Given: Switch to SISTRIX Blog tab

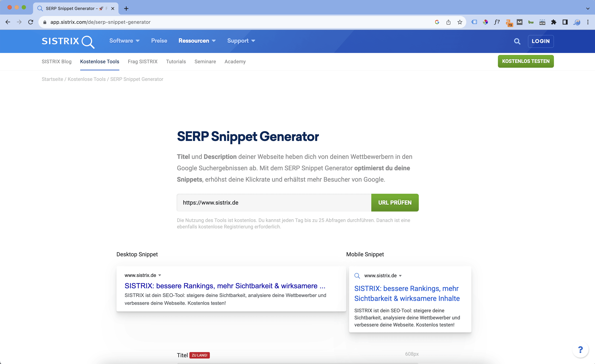Looking at the screenshot, I should (57, 61).
